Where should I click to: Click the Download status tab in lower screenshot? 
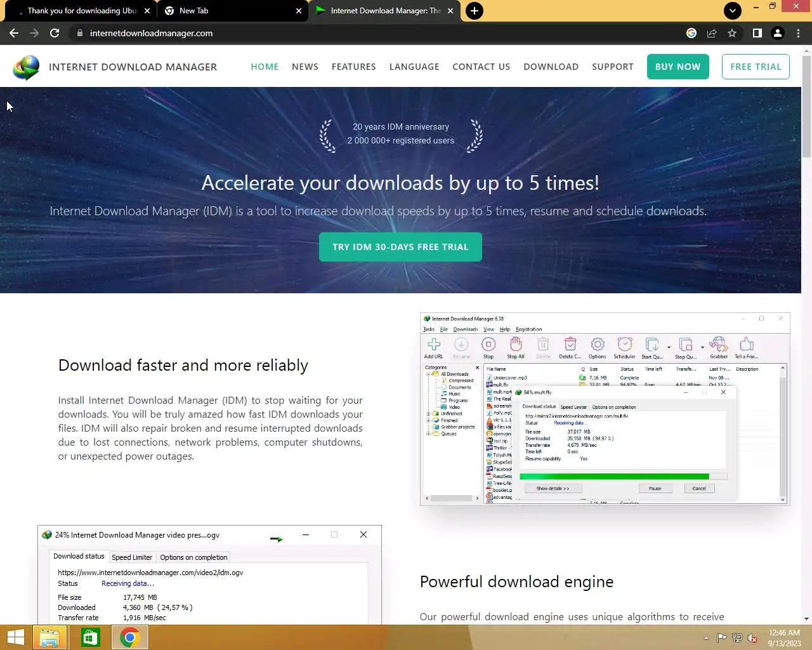coord(79,556)
